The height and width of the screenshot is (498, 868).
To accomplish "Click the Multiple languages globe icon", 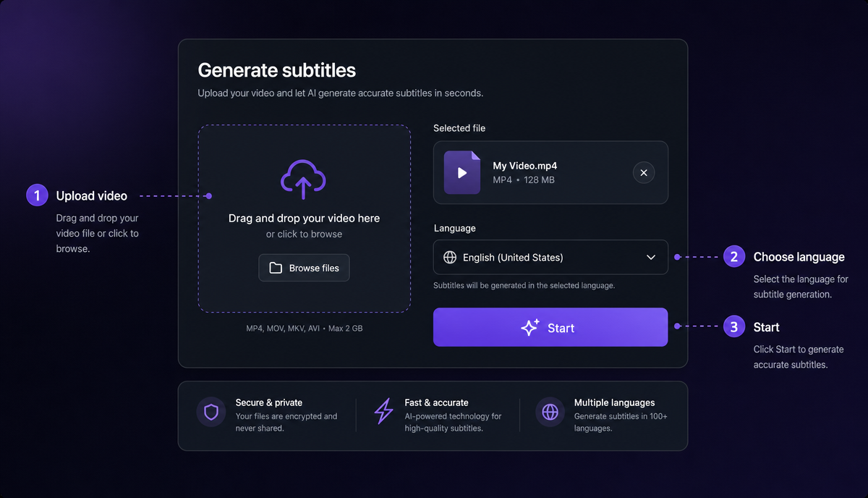I will [550, 413].
